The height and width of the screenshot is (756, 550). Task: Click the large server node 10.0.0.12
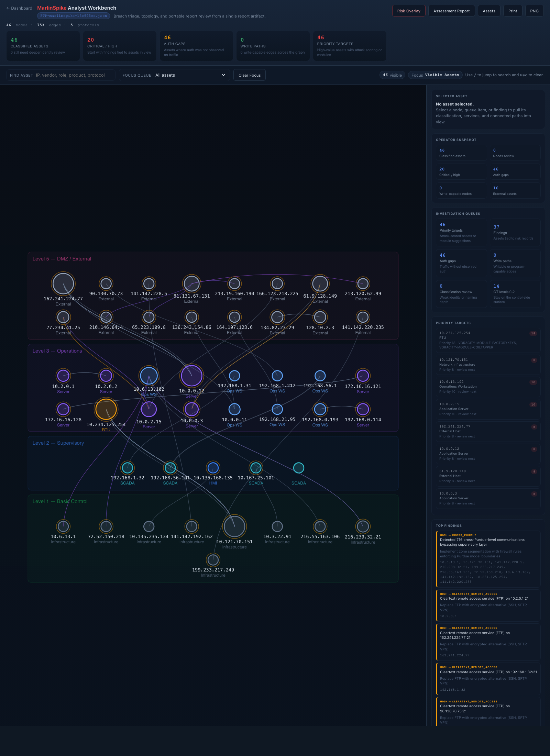pos(191,376)
